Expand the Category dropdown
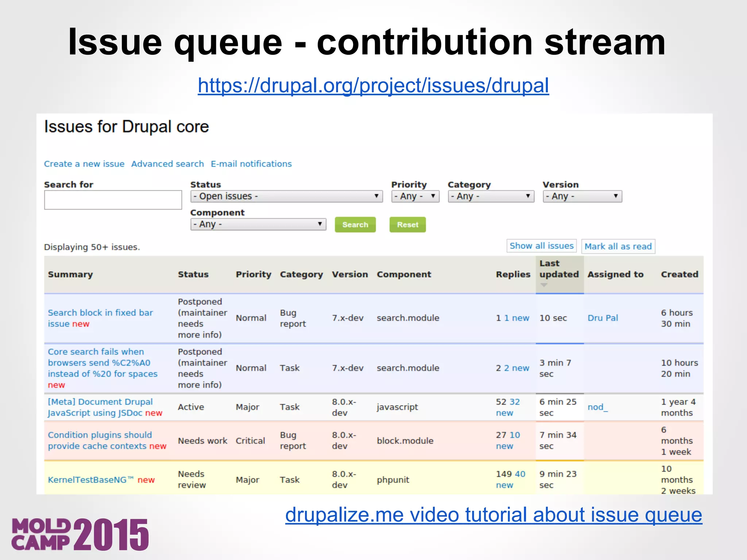 click(x=491, y=196)
